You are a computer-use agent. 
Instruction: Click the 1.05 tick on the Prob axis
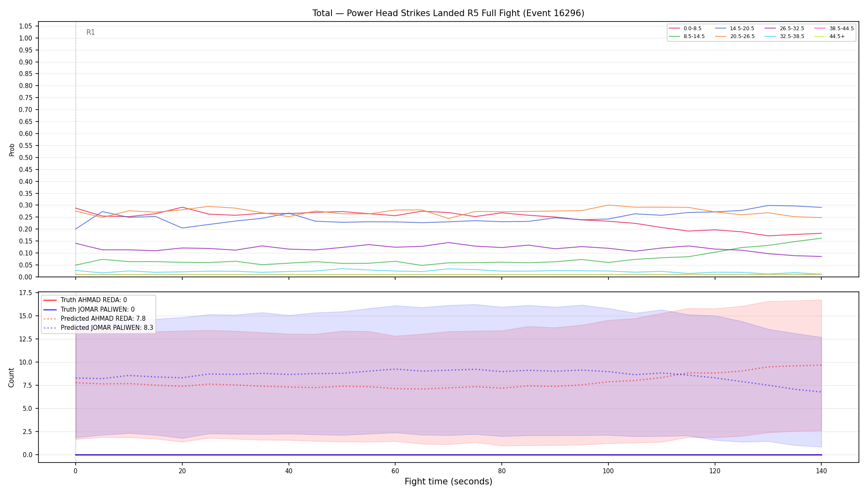25,26
